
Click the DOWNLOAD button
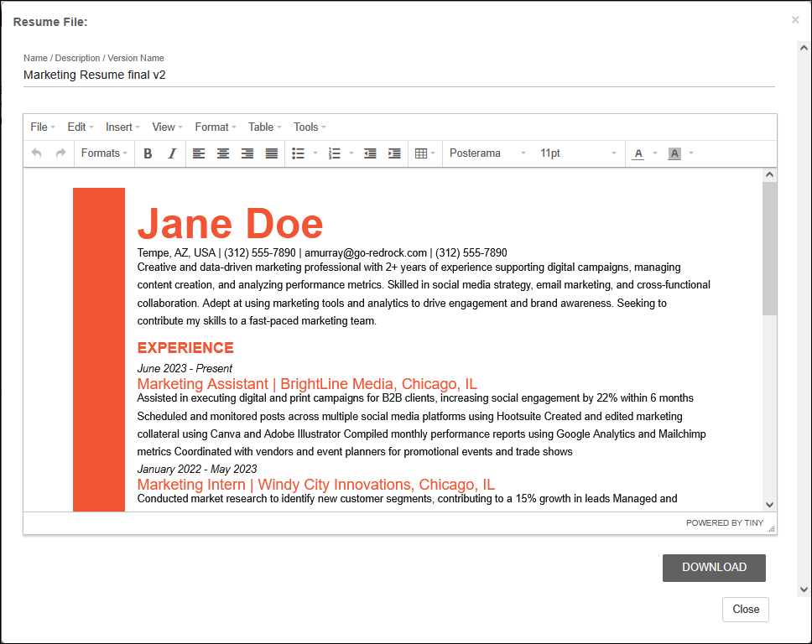point(714,568)
